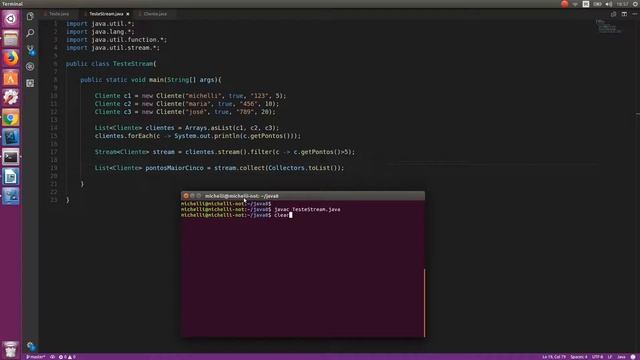Click pontosMaiorCinco variable in code
The height and width of the screenshot is (360, 640).
pos(174,168)
